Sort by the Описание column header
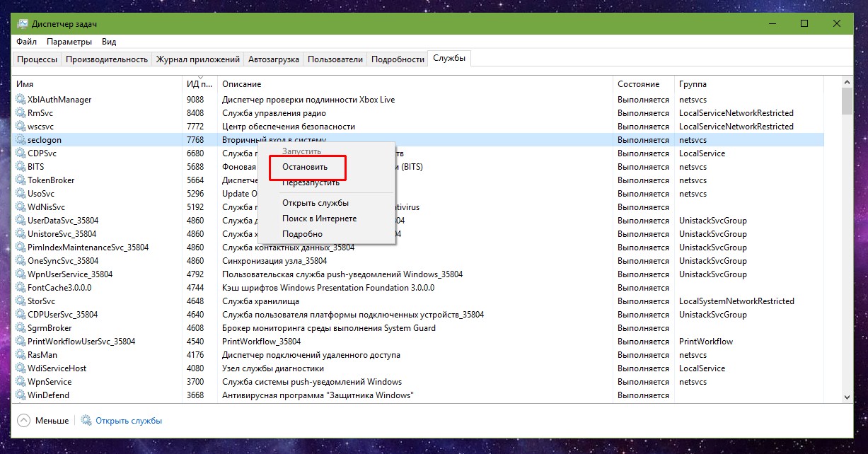 pyautogui.click(x=415, y=84)
